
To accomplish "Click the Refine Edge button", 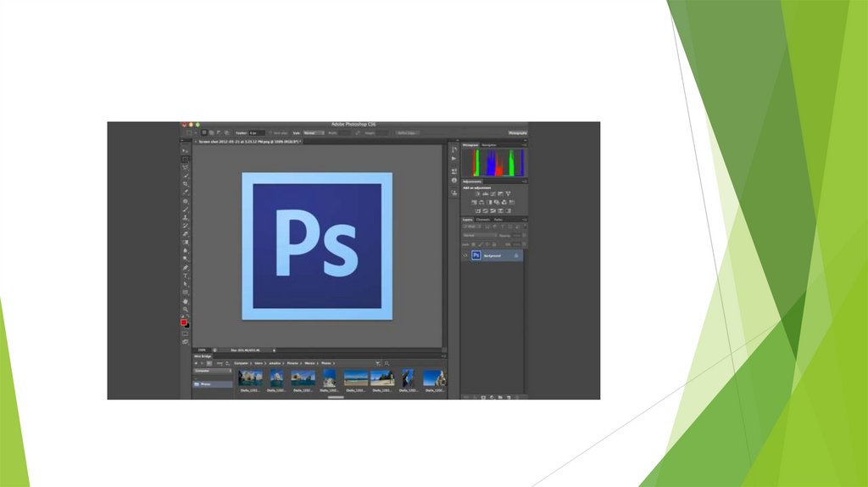I will (408, 133).
